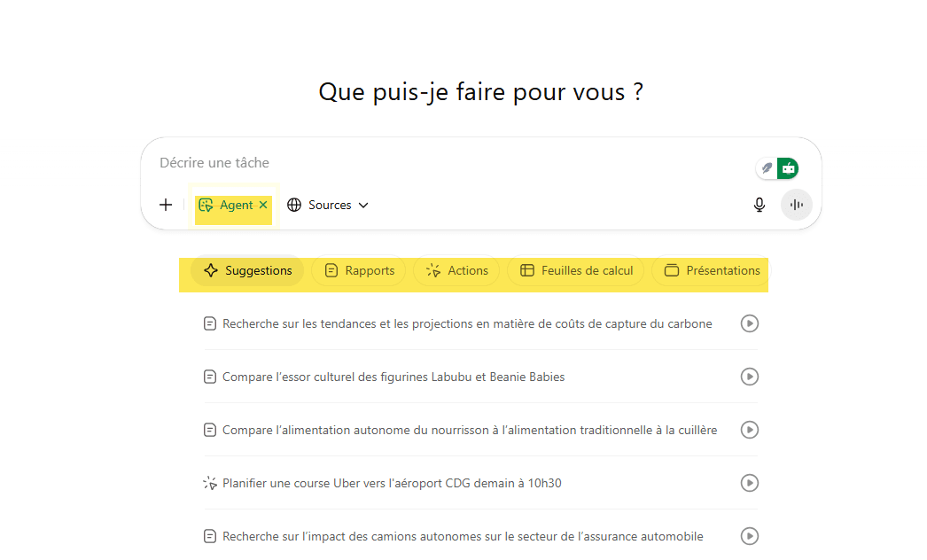Choose the Feuilles de calcul tab
This screenshot has width=927, height=560.
[x=576, y=270]
